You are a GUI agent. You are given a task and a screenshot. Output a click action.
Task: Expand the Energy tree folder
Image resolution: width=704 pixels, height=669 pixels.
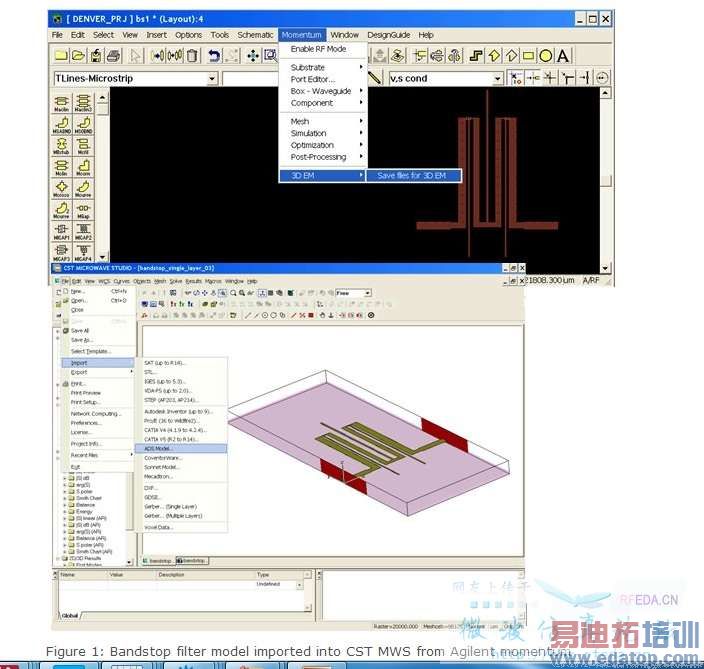(65, 512)
